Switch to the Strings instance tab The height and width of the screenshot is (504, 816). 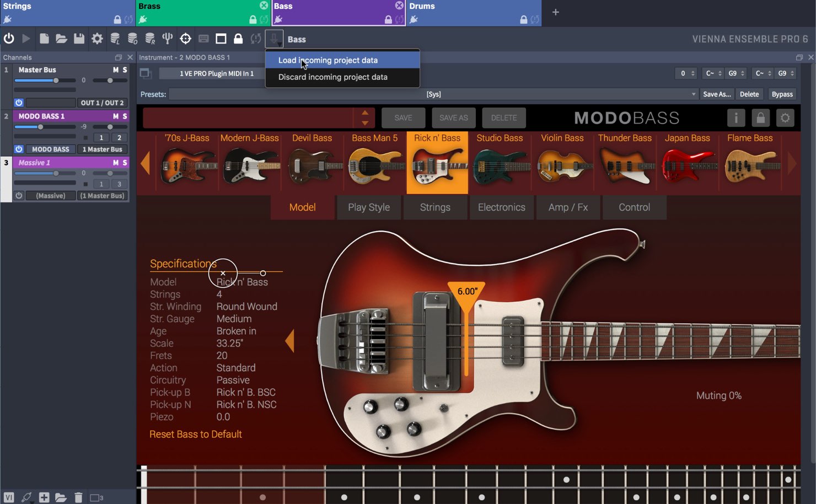(67, 13)
